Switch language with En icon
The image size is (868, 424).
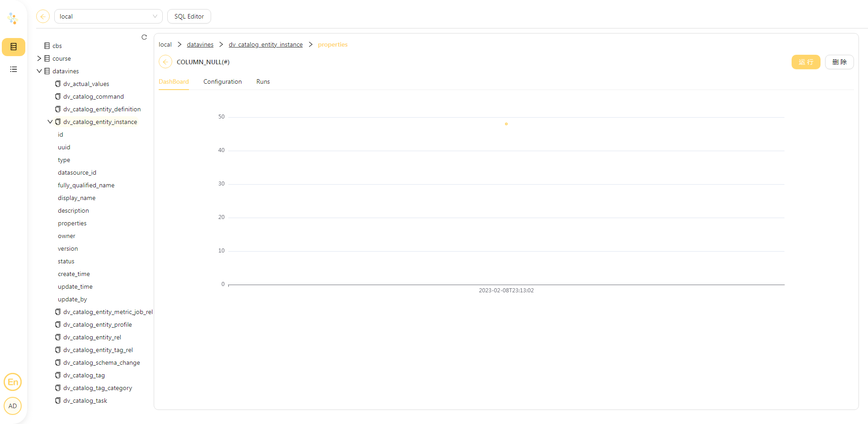[13, 382]
